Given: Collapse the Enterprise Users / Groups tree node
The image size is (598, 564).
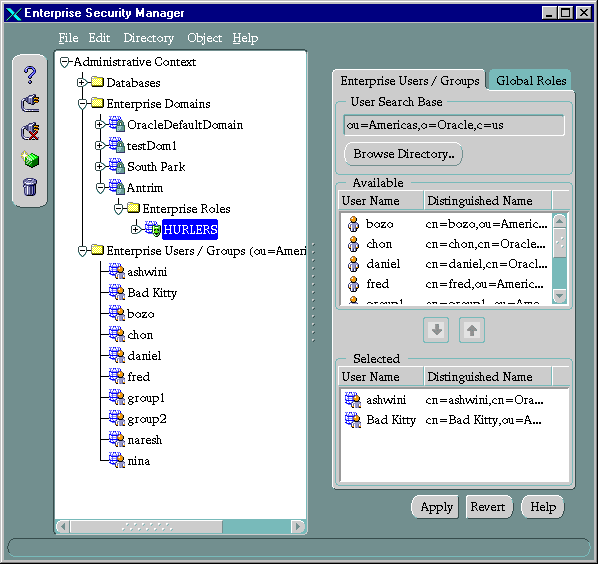Looking at the screenshot, I should pos(82,251).
